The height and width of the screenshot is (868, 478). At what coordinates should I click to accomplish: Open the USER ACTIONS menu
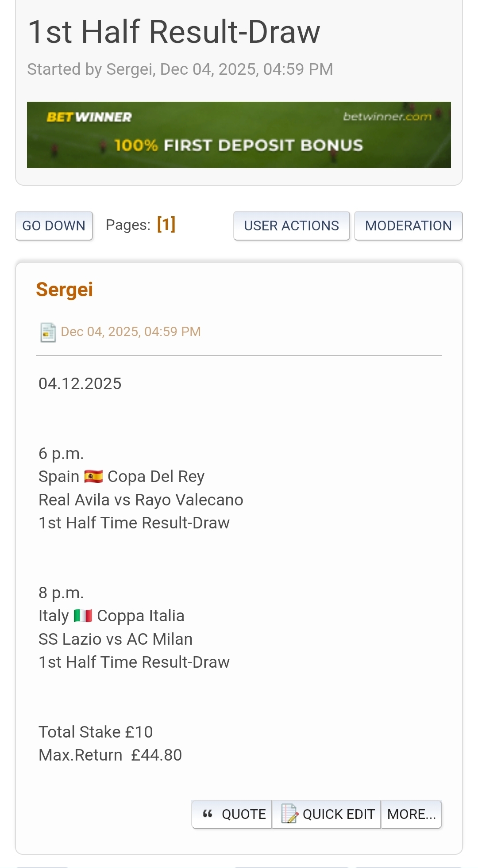291,226
